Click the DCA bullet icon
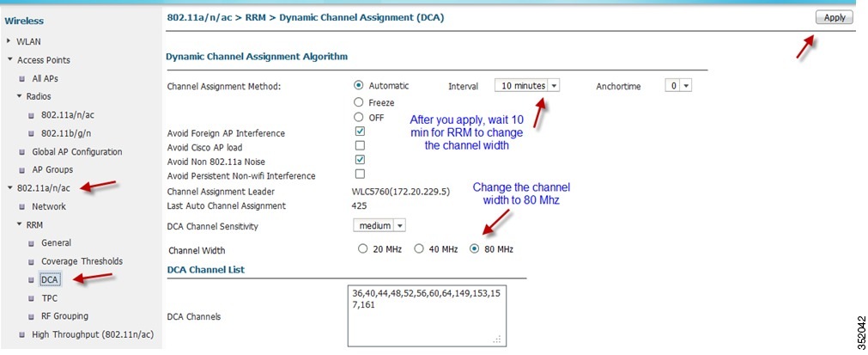 [31, 280]
